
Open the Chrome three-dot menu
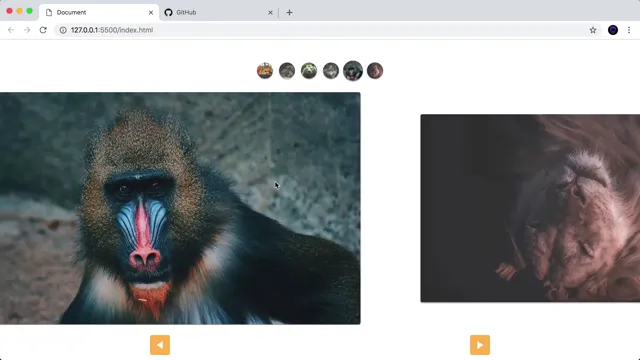tap(629, 30)
